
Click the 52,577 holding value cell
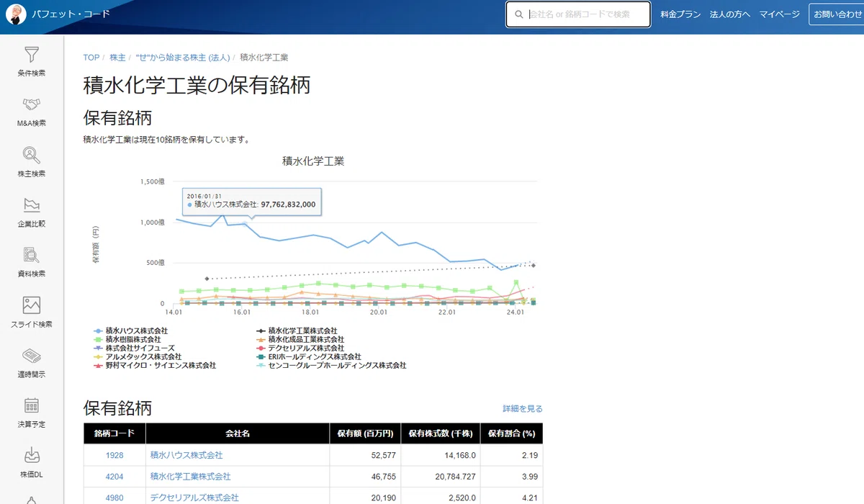[x=365, y=456]
